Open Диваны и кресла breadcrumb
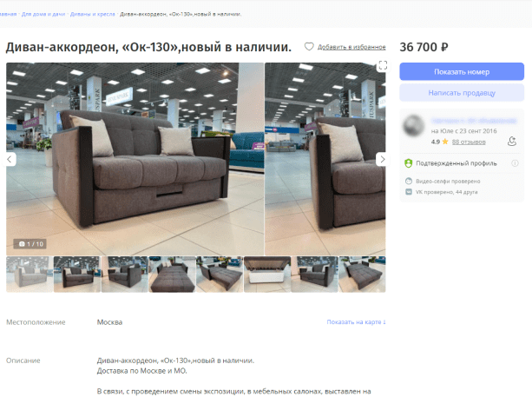This screenshot has width=532, height=397. (92, 14)
